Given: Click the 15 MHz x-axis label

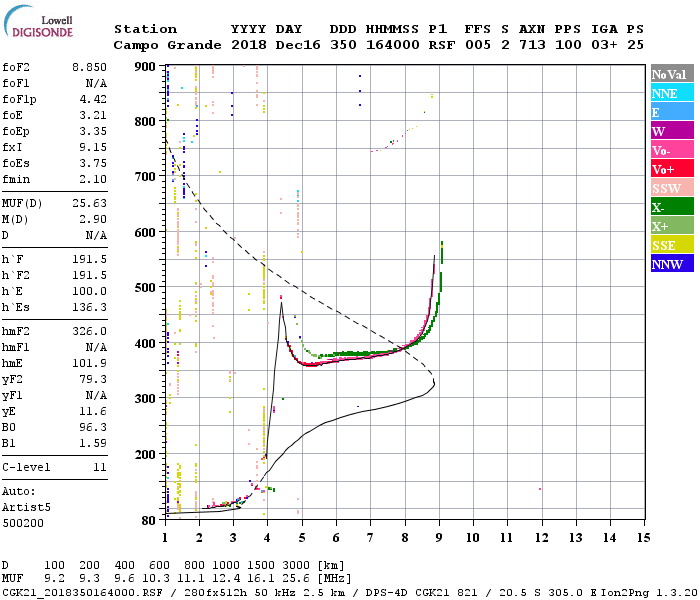Looking at the screenshot, I should pos(643,538).
